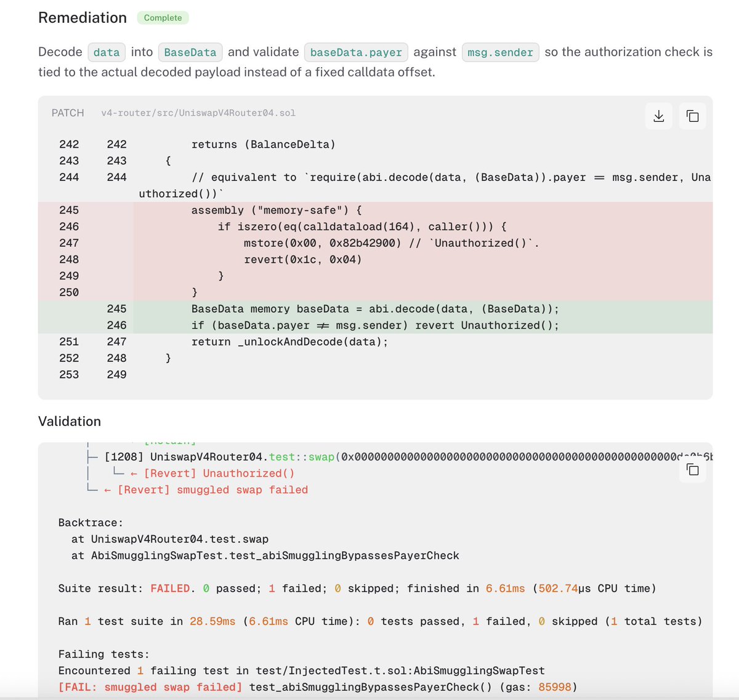Click the PATCH label
Viewport: 739px width, 700px height.
click(x=68, y=113)
